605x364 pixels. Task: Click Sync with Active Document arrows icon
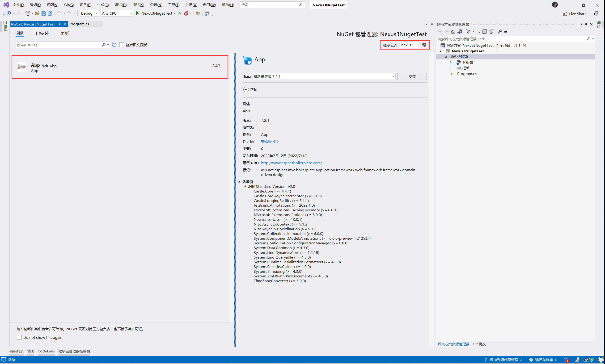(478, 31)
